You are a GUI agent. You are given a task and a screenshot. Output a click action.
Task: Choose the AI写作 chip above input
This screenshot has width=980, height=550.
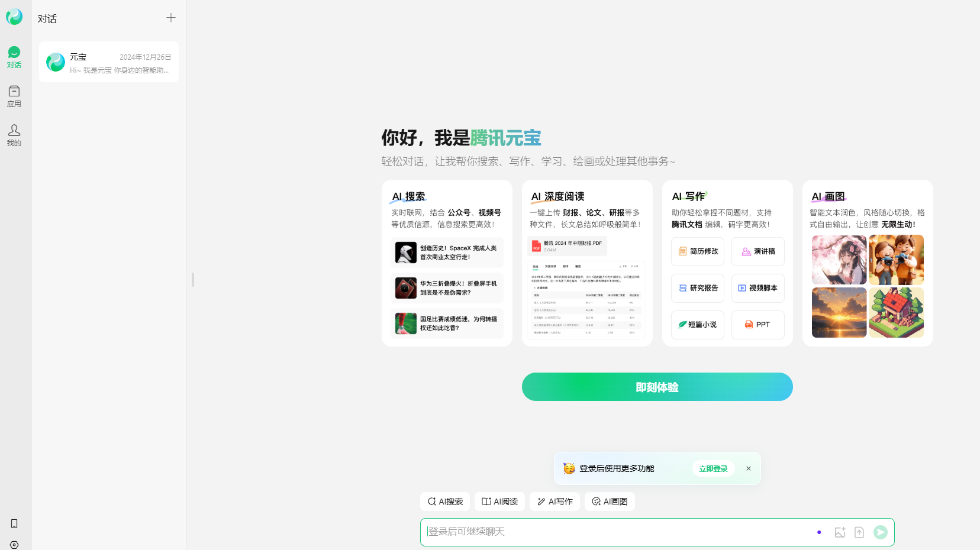tap(555, 502)
